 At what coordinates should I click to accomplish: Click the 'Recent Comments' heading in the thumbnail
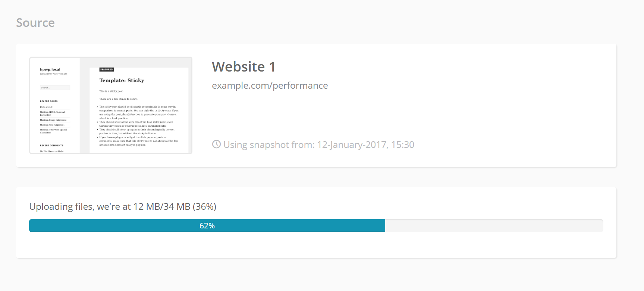tap(51, 145)
